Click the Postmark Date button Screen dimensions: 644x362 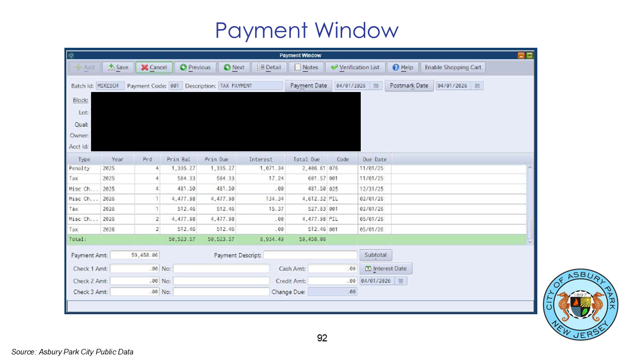pos(409,85)
